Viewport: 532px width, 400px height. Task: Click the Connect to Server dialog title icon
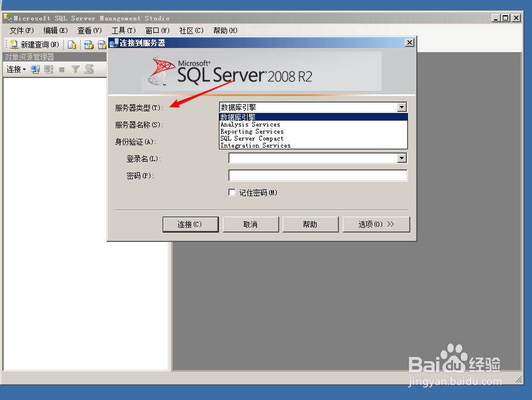click(114, 43)
